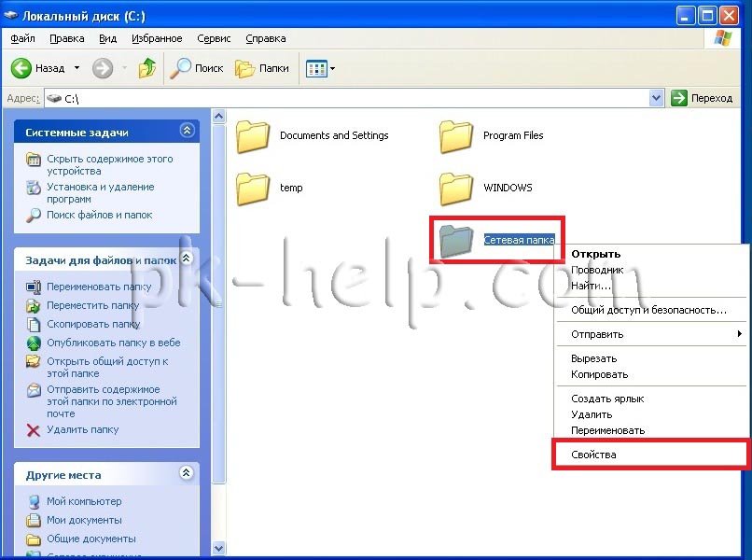Viewport: 752px width, 560px height.
Task: Click the email envelope icon for Отправить содержимое
Action: pos(33,389)
